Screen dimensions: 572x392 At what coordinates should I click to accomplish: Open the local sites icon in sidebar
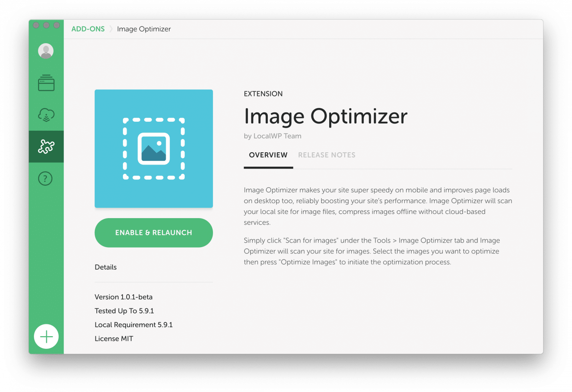tap(46, 83)
